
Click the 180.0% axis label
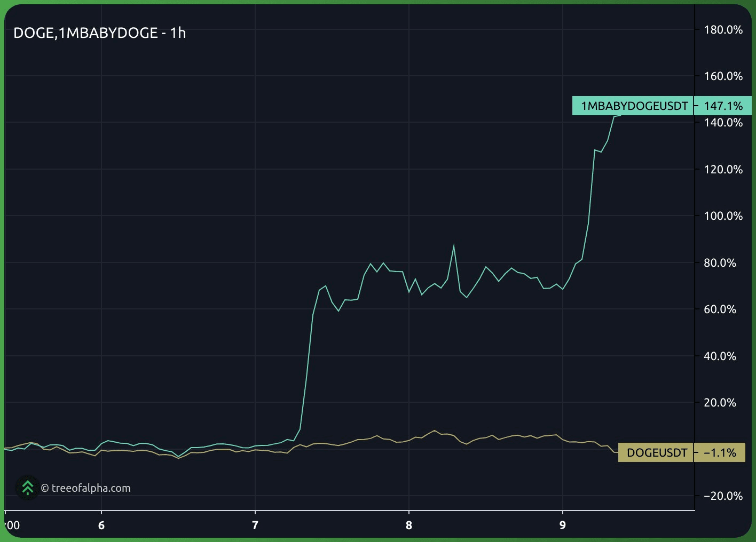pyautogui.click(x=723, y=30)
